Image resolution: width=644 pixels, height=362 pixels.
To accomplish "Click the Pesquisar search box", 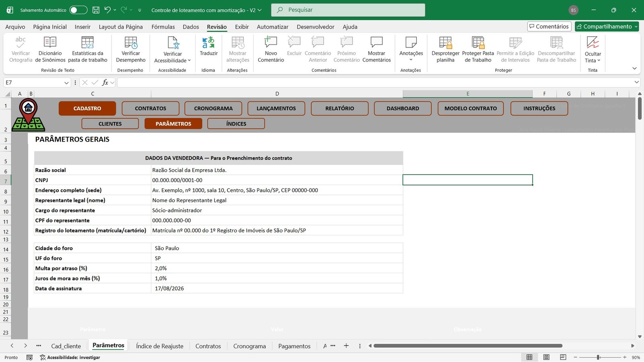I will 348,10.
